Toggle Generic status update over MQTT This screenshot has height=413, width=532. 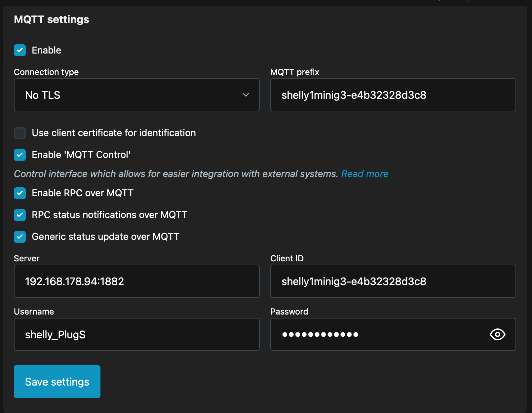[x=20, y=237]
